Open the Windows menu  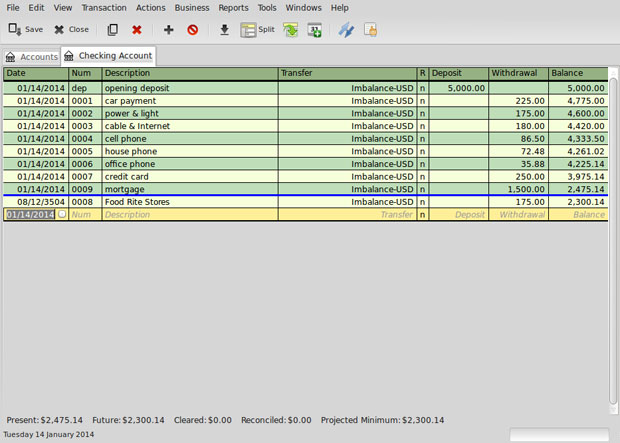[x=303, y=8]
